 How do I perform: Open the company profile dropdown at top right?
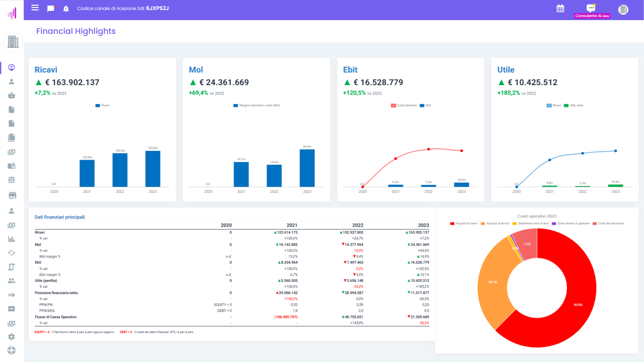(623, 9)
